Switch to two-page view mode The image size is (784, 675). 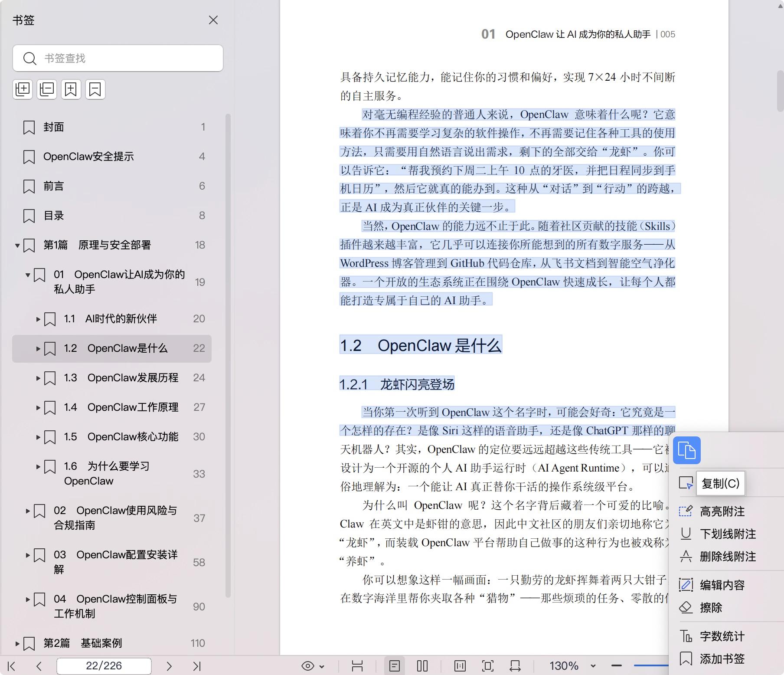422,666
